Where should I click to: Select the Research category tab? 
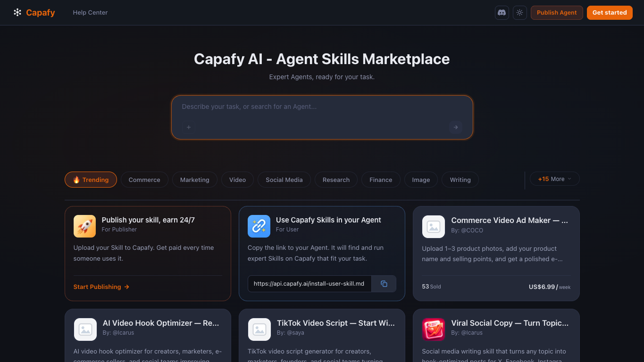point(336,180)
